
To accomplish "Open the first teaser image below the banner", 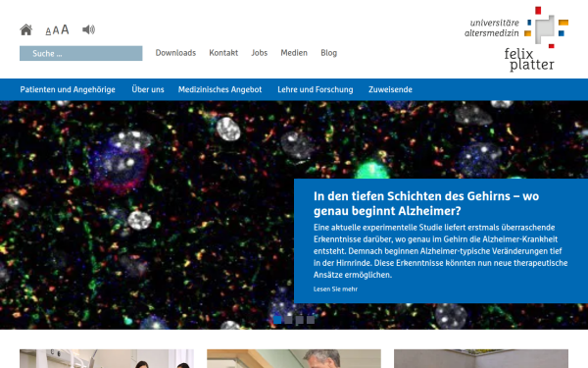I will click(x=107, y=358).
